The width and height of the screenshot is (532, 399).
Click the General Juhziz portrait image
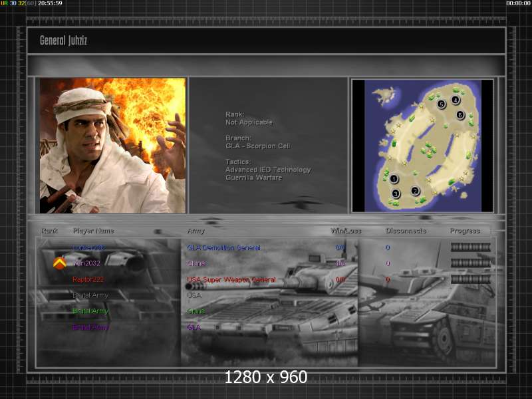[112, 146]
